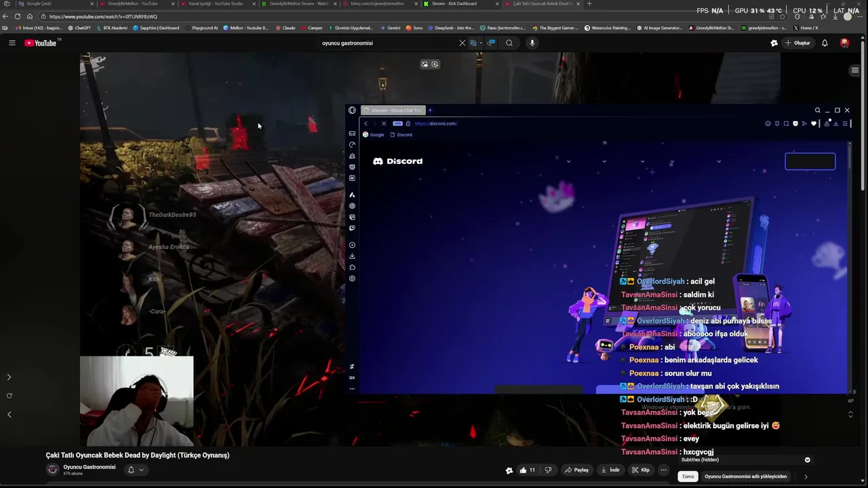Download the video with the İndir button
This screenshot has height=488, width=868.
611,470
